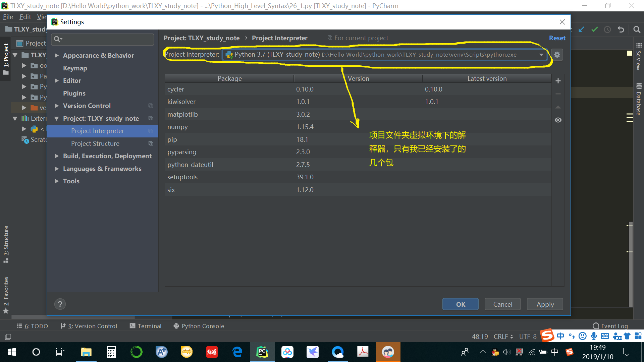
Task: Open the Python Console tab
Action: click(x=199, y=326)
